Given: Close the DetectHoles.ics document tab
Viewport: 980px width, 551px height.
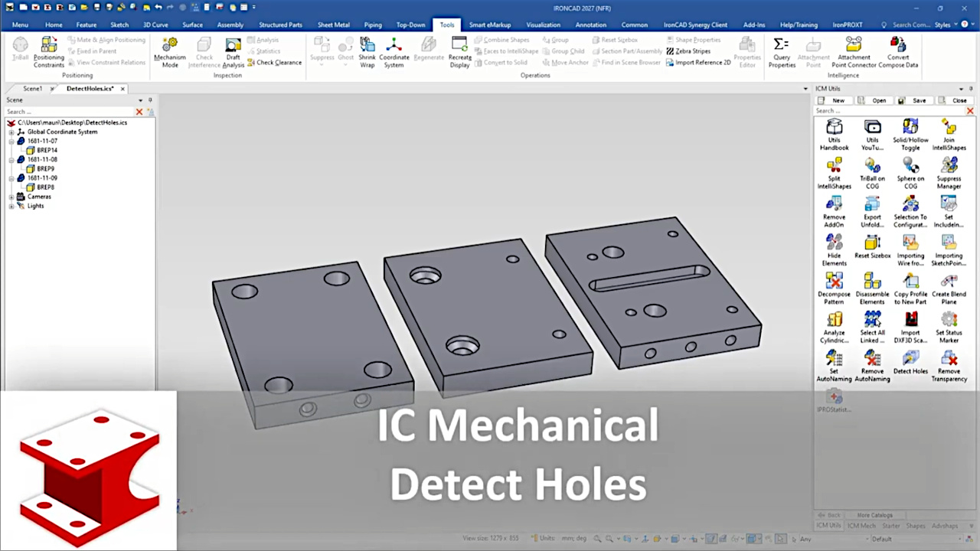Looking at the screenshot, I should pyautogui.click(x=122, y=89).
